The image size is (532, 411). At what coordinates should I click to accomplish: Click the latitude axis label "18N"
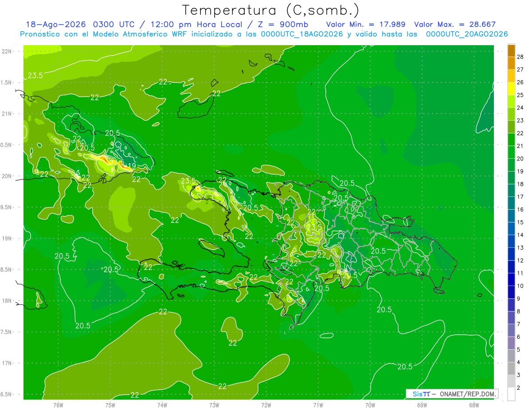click(x=7, y=301)
